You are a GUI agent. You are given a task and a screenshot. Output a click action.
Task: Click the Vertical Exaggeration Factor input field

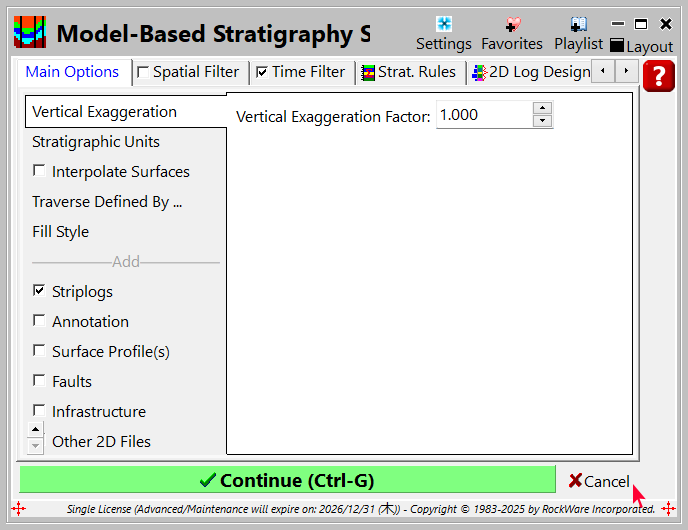483,115
